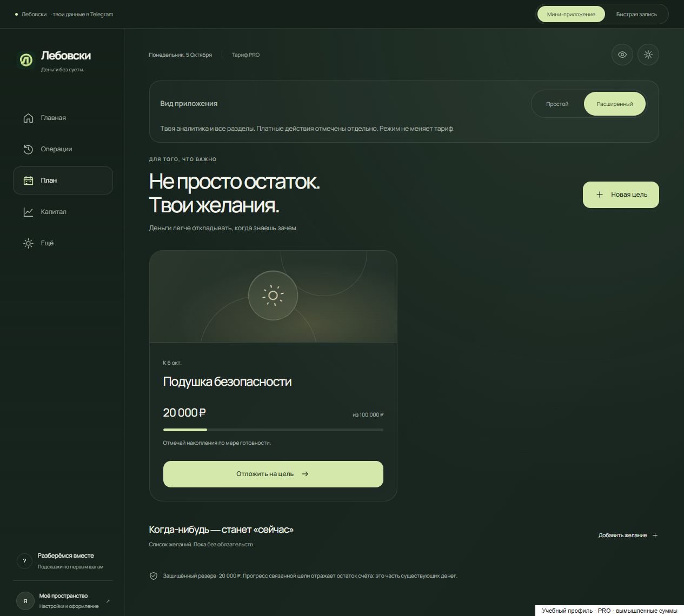684x616 pixels.
Task: Click the Список желаний subtitle text
Action: (201, 545)
